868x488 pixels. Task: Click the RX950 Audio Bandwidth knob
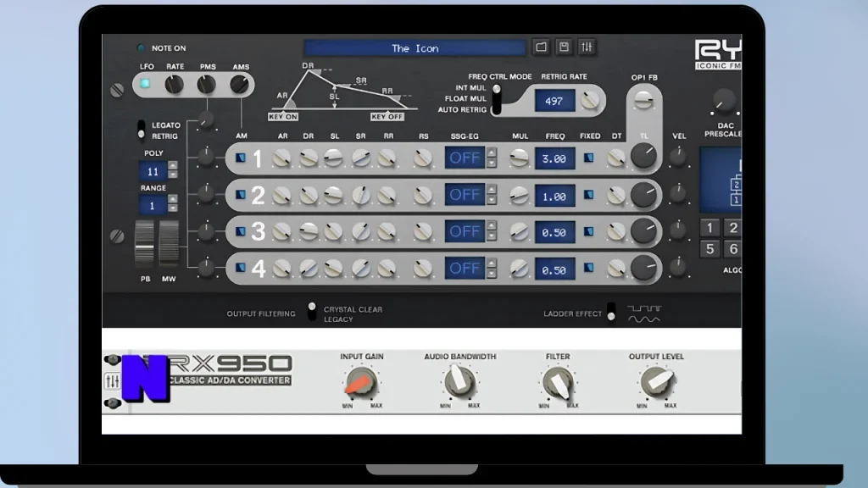click(x=459, y=382)
